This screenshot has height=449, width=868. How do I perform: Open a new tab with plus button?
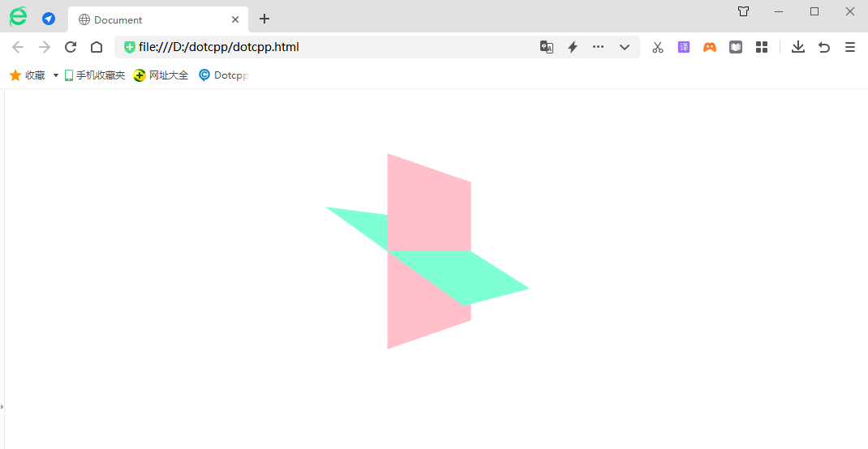264,19
